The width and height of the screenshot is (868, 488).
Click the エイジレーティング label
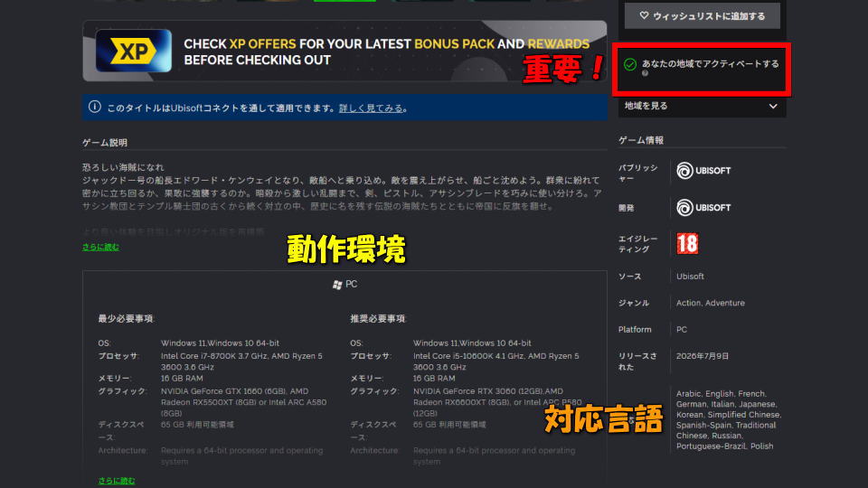coord(637,243)
